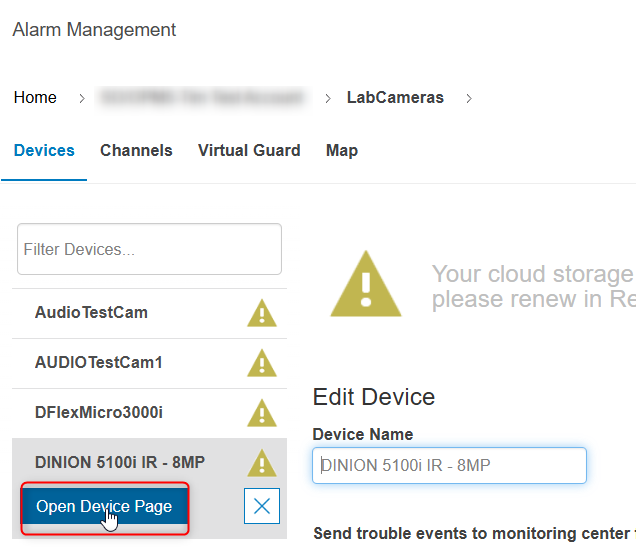Navigate to Home in the breadcrumb

35,98
